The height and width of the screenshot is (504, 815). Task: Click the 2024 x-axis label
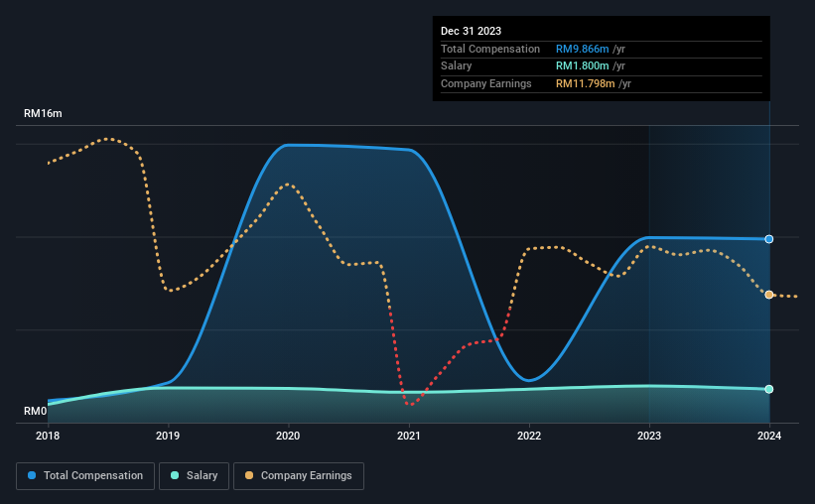click(768, 436)
